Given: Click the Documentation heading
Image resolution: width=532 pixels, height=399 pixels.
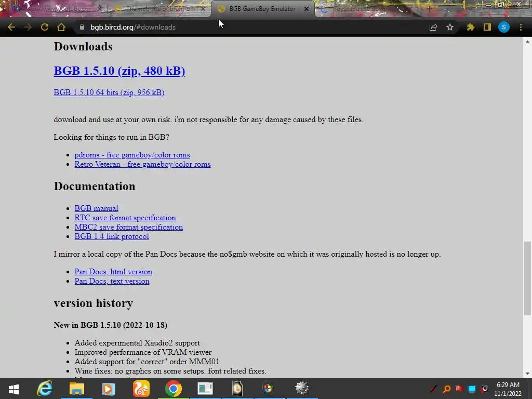Looking at the screenshot, I should [95, 187].
